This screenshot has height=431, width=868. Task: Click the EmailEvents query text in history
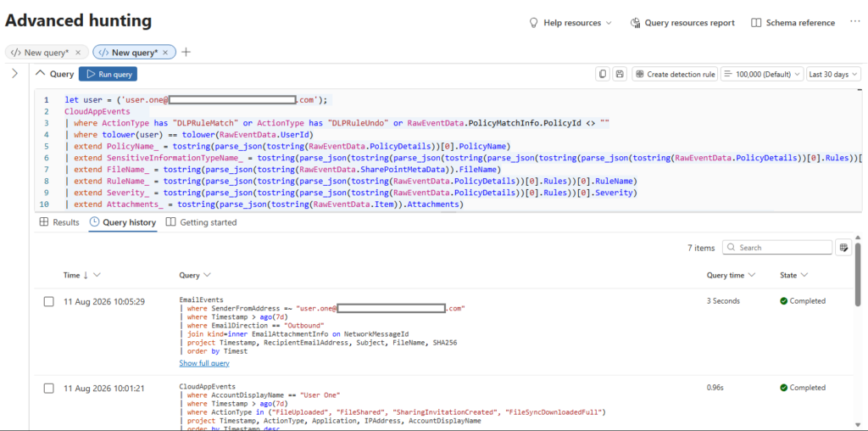pos(322,325)
